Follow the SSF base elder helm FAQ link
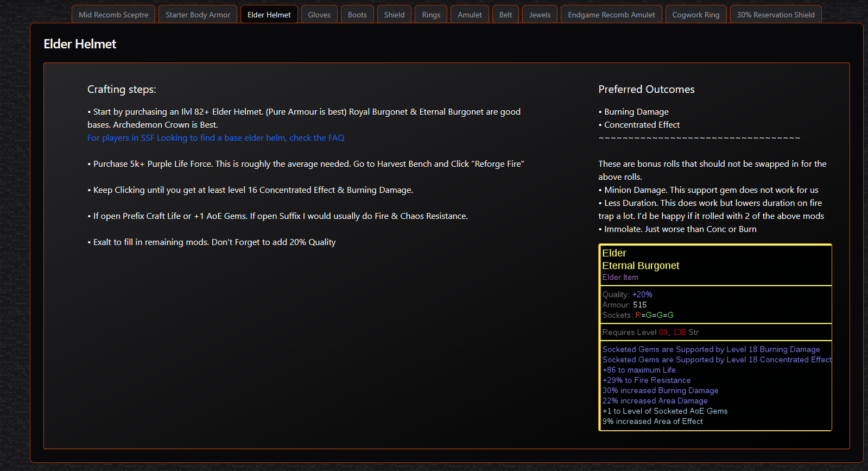This screenshot has height=471, width=868. [x=216, y=138]
